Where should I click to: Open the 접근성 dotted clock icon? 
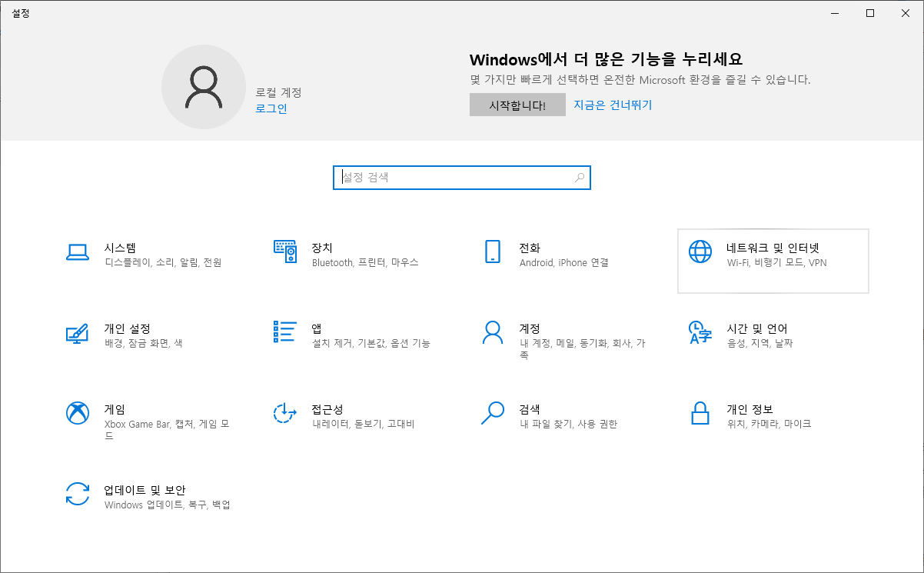[x=285, y=413]
